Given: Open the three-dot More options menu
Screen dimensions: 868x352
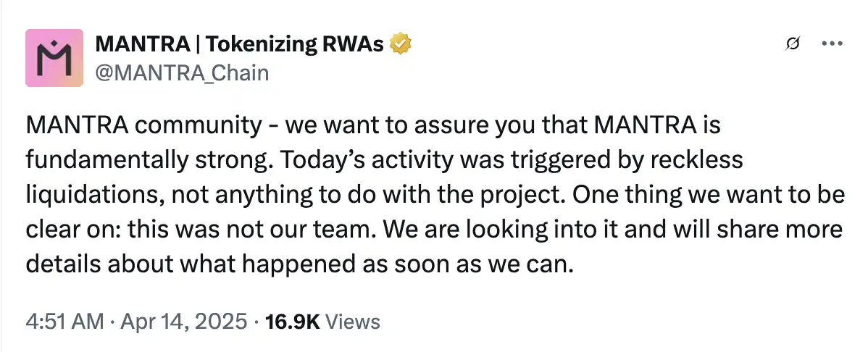Looking at the screenshot, I should coord(831,45).
